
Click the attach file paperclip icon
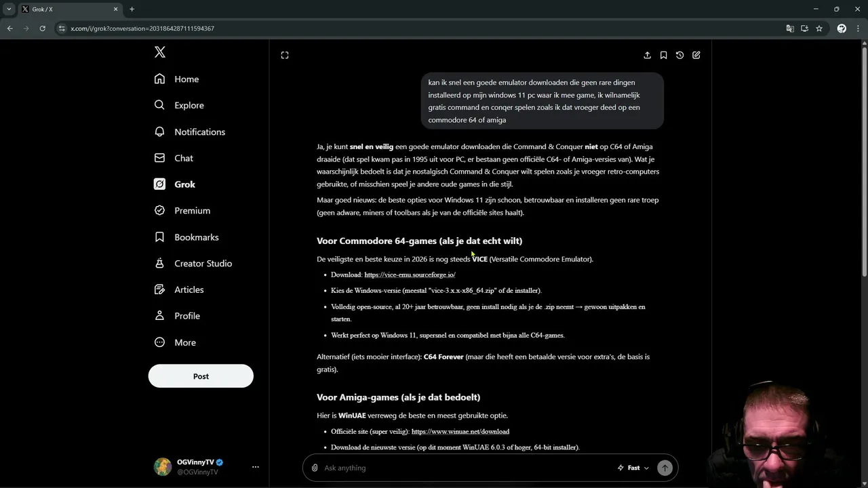[x=315, y=468]
